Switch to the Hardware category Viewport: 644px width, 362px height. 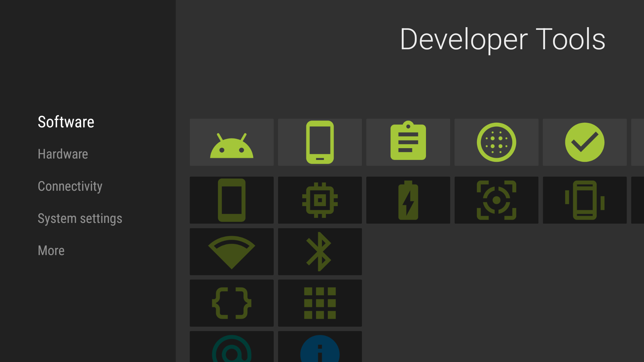click(x=63, y=154)
